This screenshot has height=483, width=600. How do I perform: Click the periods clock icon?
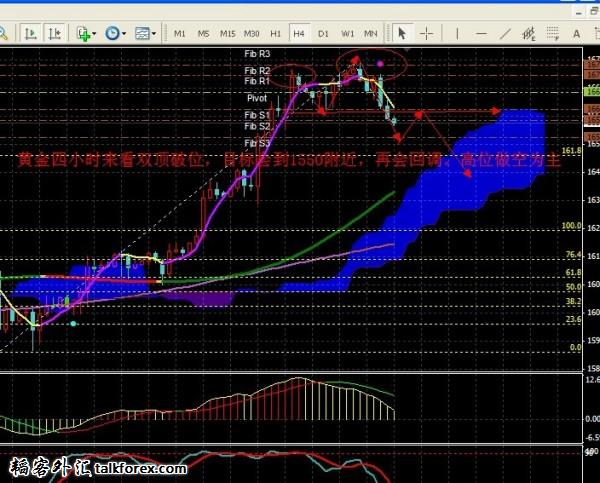tap(112, 34)
